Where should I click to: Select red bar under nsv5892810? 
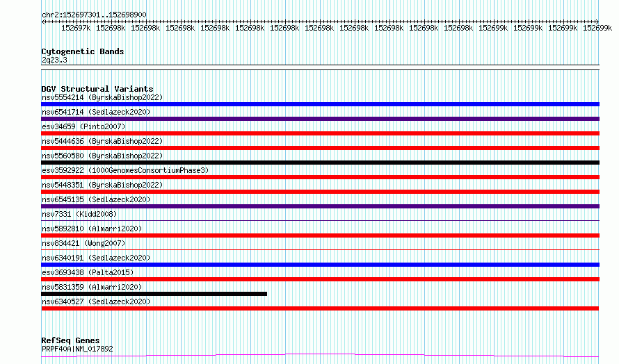point(320,235)
